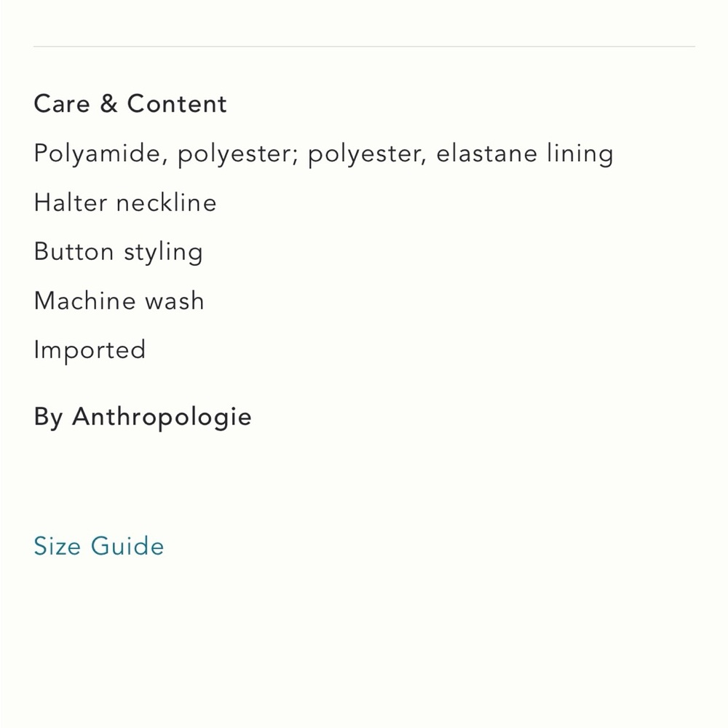Click the ampersand in the heading
This screenshot has height=728, width=728.
click(x=108, y=103)
